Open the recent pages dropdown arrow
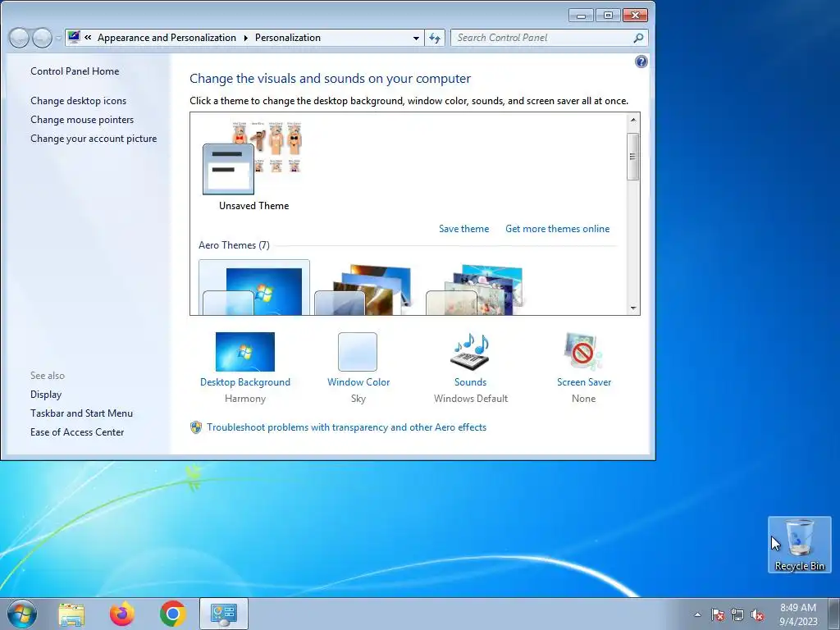This screenshot has height=630, width=840. [58, 38]
